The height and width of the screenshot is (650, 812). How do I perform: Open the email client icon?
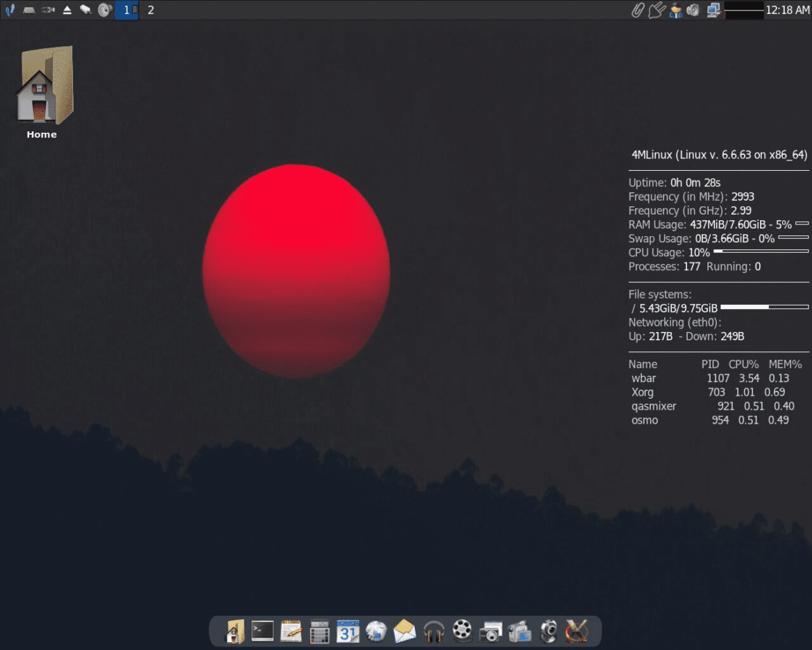point(405,631)
